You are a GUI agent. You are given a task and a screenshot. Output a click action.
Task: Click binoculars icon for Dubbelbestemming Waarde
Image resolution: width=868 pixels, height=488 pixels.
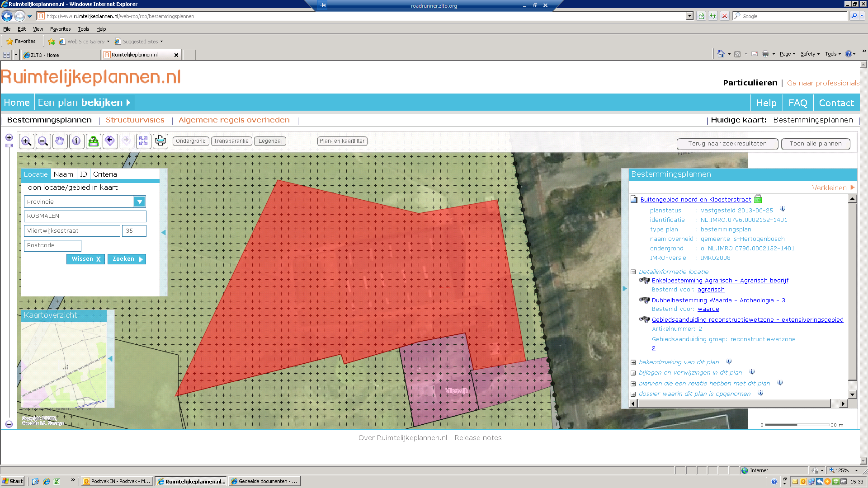pyautogui.click(x=644, y=300)
